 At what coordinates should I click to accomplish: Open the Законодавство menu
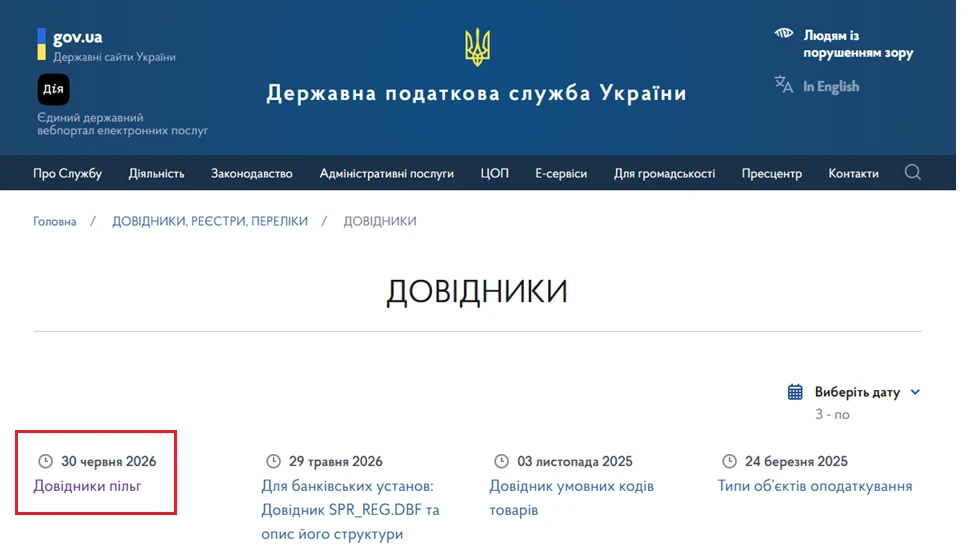251,173
